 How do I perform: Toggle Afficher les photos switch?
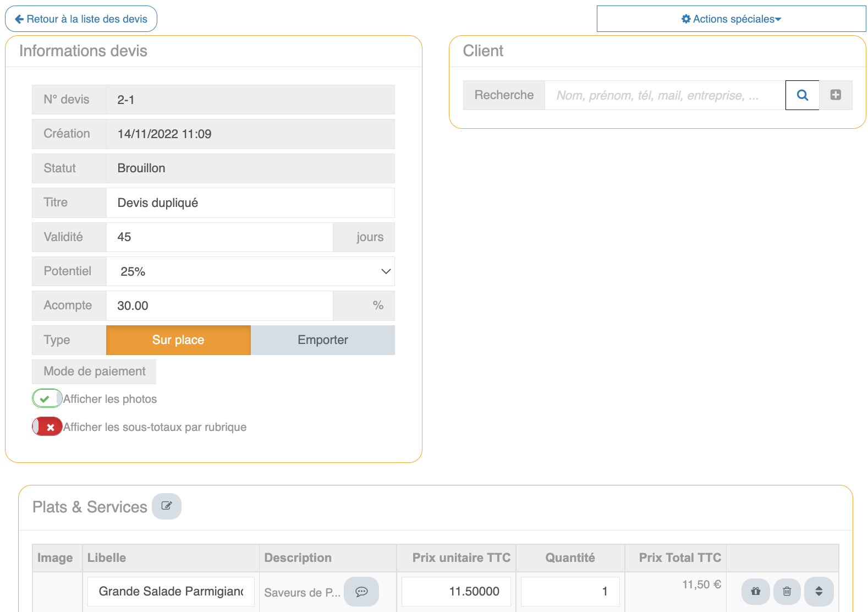pos(47,398)
